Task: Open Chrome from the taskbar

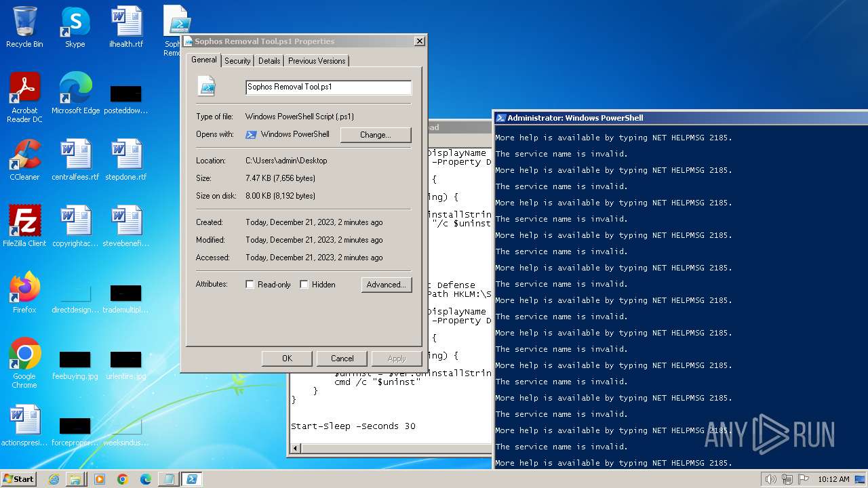Action: (x=123, y=479)
